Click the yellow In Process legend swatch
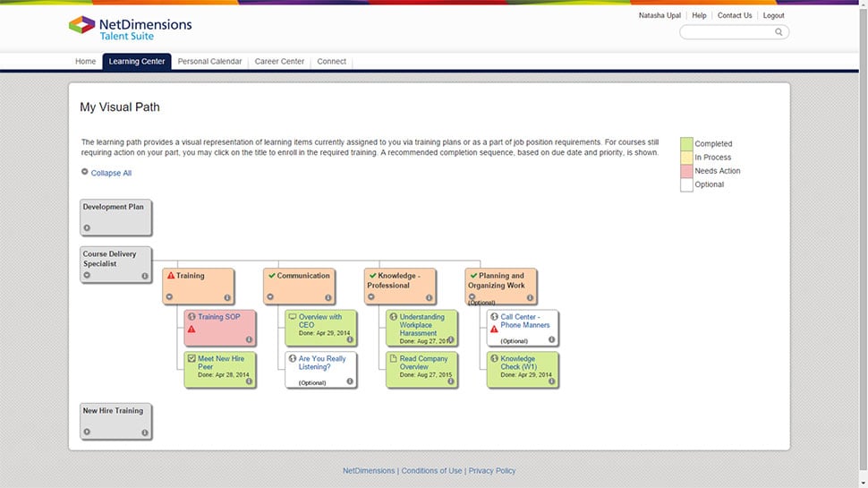Image resolution: width=868 pixels, height=488 pixels. (686, 158)
